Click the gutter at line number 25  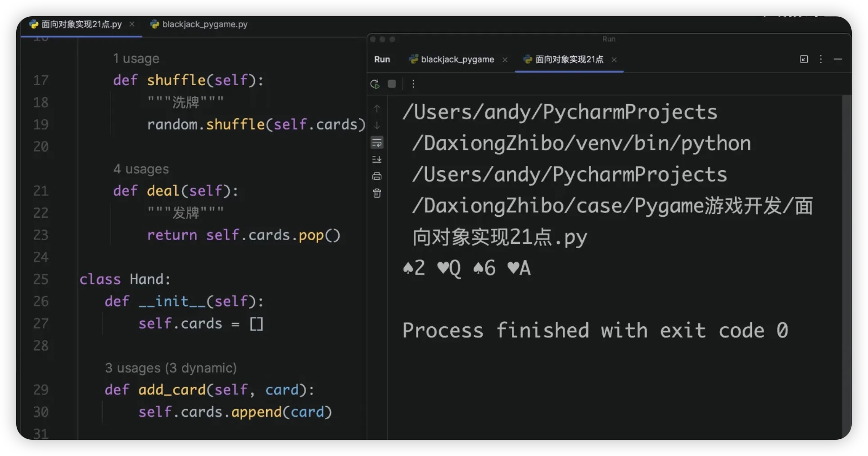(x=41, y=279)
